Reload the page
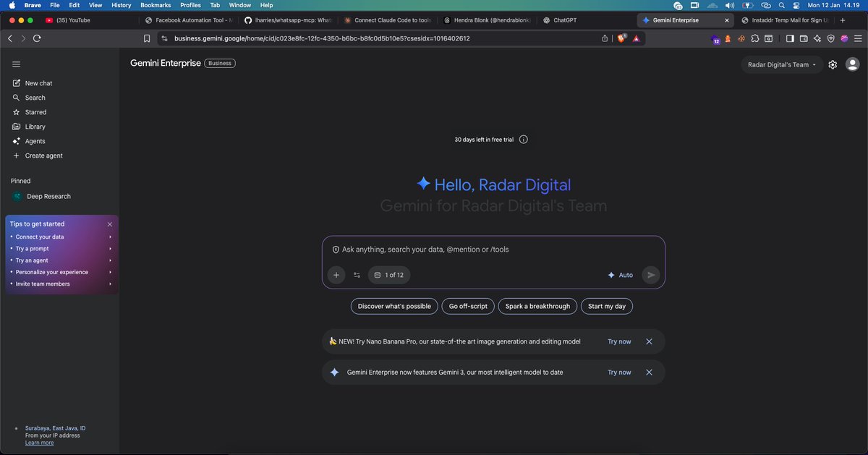Image resolution: width=868 pixels, height=455 pixels. [37, 38]
